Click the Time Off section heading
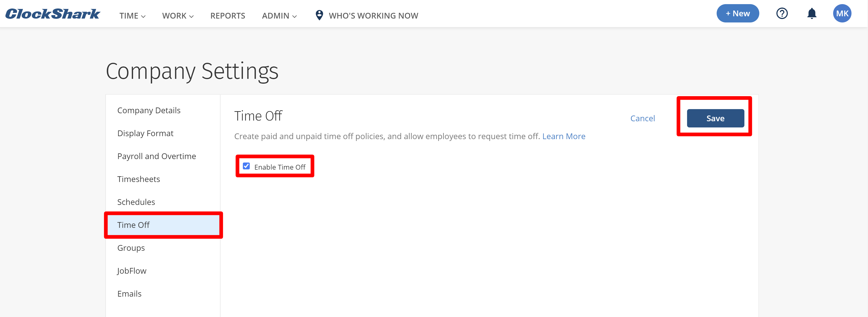 258,116
